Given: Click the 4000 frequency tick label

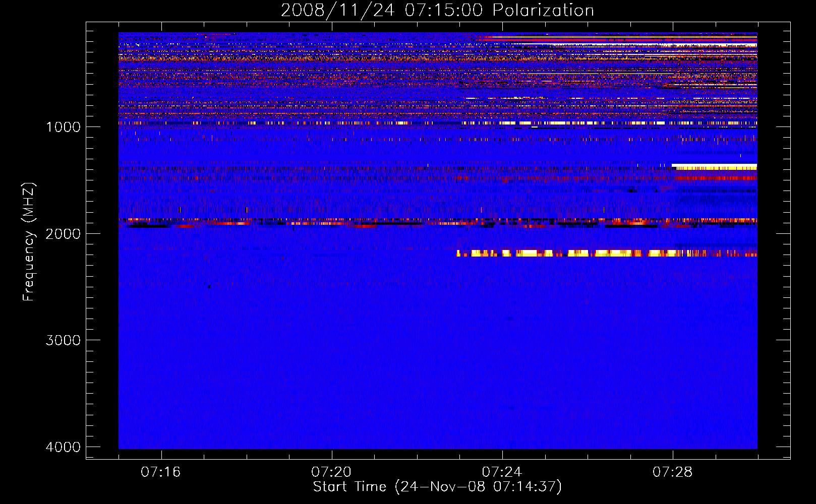Looking at the screenshot, I should pyautogui.click(x=63, y=447).
